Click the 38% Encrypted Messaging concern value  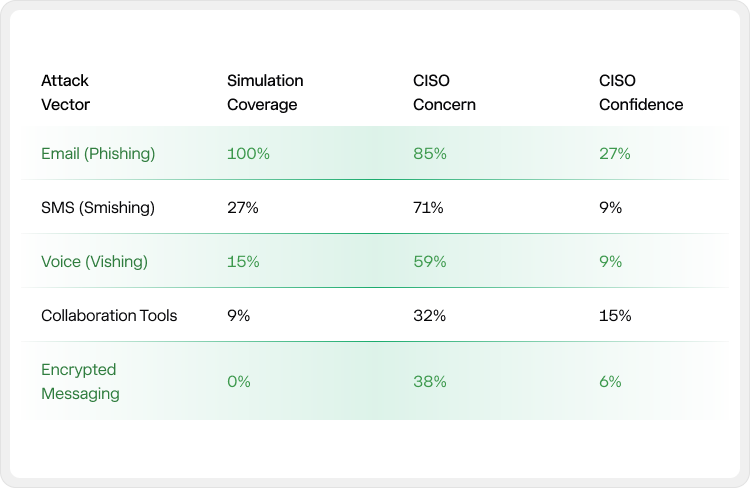point(431,381)
